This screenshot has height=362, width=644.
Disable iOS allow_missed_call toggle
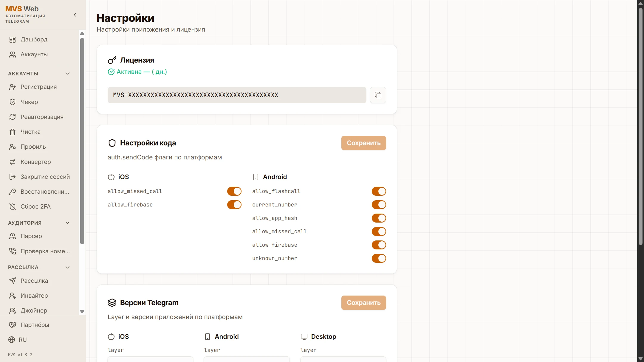234,191
